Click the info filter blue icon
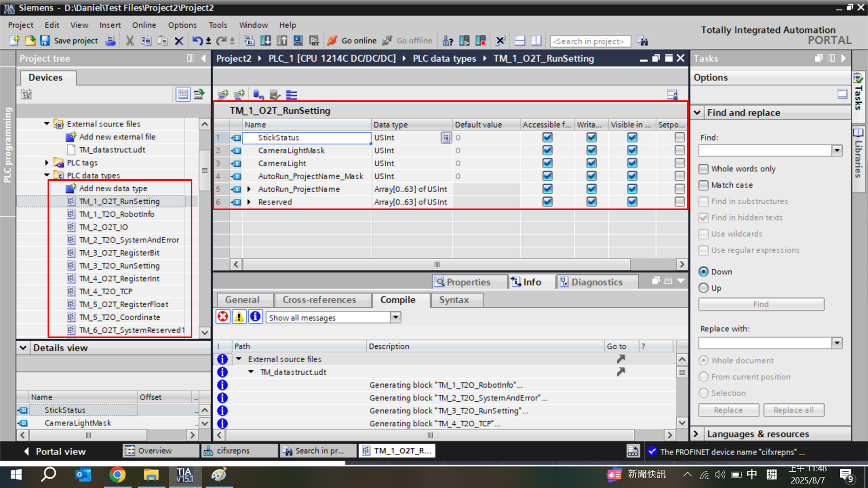The width and height of the screenshot is (868, 488). pyautogui.click(x=255, y=317)
